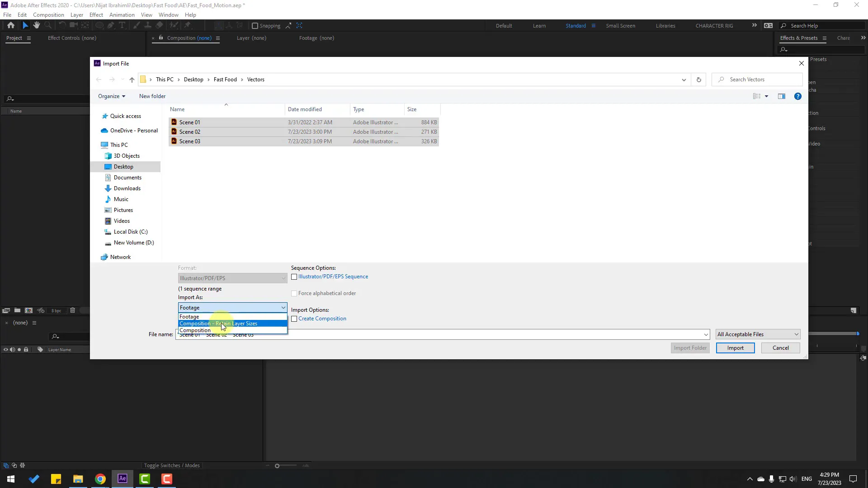Click the New folder button
The height and width of the screenshot is (488, 868).
click(152, 96)
